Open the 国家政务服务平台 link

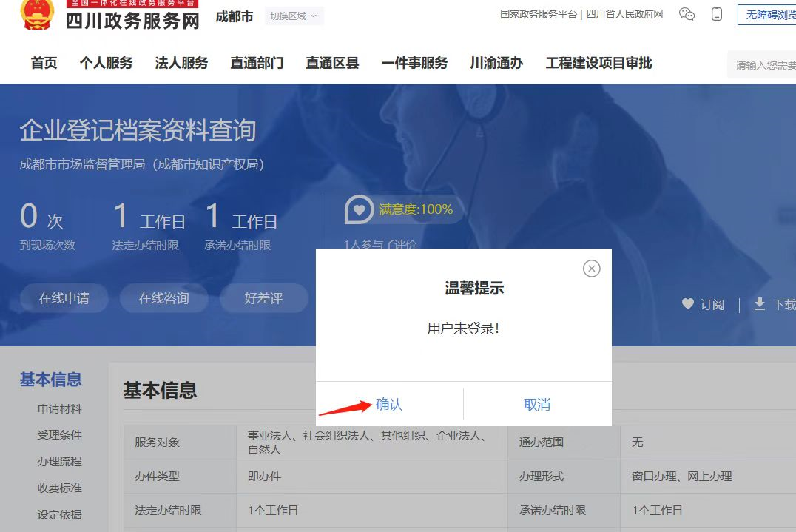(538, 14)
